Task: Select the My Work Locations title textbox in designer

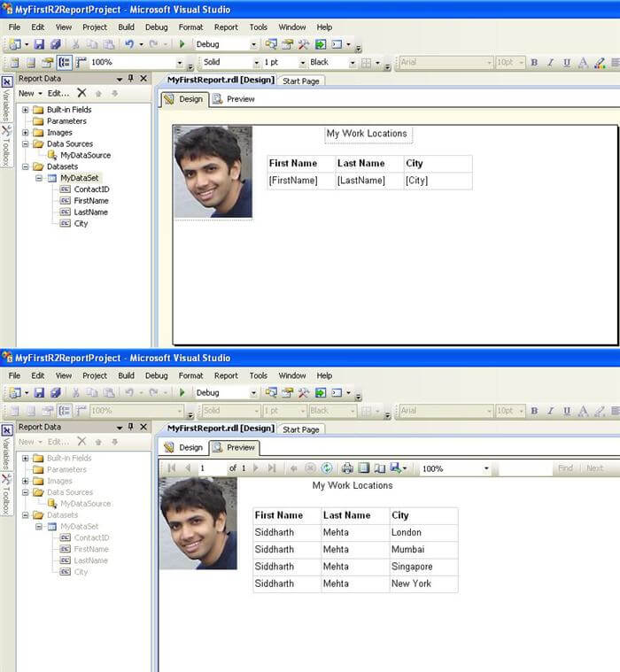Action: [x=368, y=135]
